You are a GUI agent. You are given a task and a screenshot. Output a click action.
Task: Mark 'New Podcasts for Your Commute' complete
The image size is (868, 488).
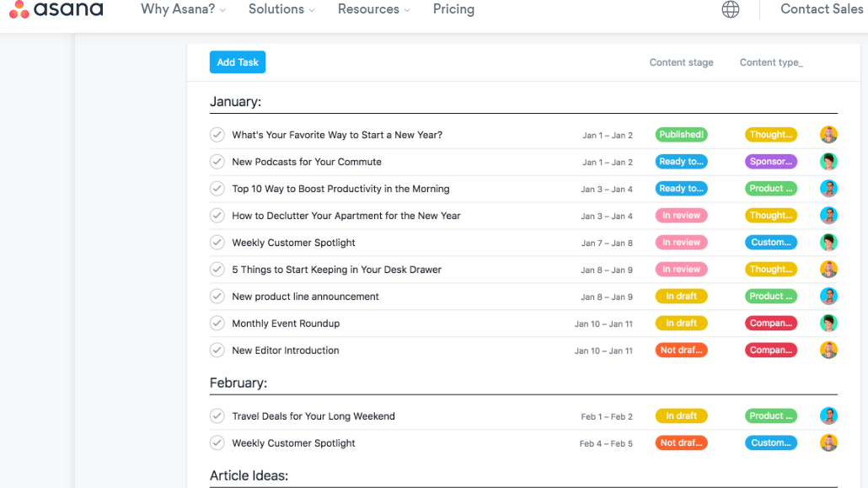[x=217, y=162]
